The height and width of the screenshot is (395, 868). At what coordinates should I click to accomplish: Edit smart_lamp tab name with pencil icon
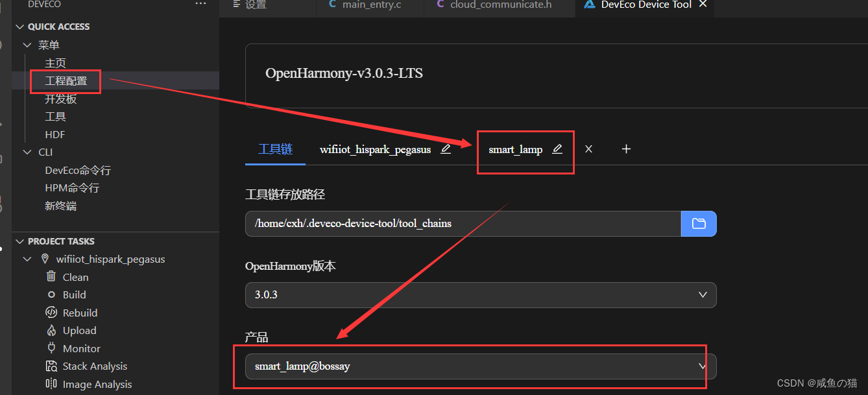point(557,149)
